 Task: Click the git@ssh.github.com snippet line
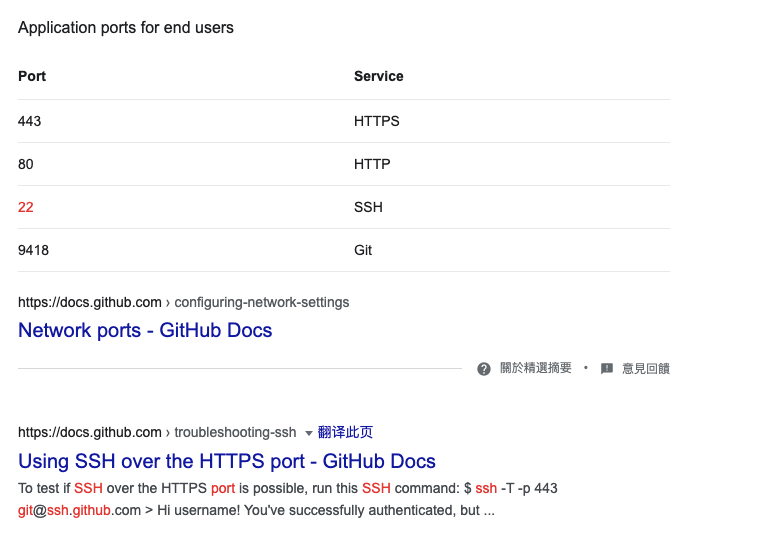(x=256, y=510)
